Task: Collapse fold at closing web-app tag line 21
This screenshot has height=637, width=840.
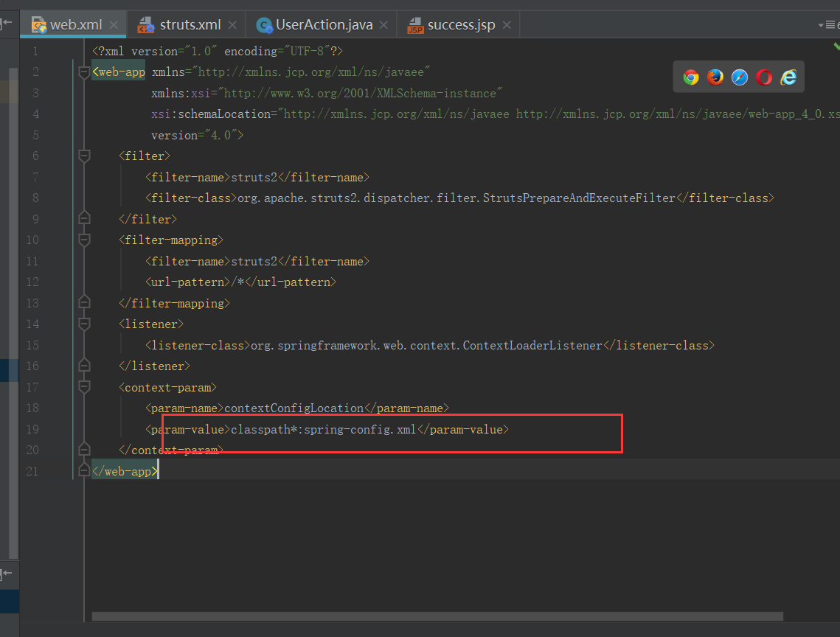Action: [84, 471]
